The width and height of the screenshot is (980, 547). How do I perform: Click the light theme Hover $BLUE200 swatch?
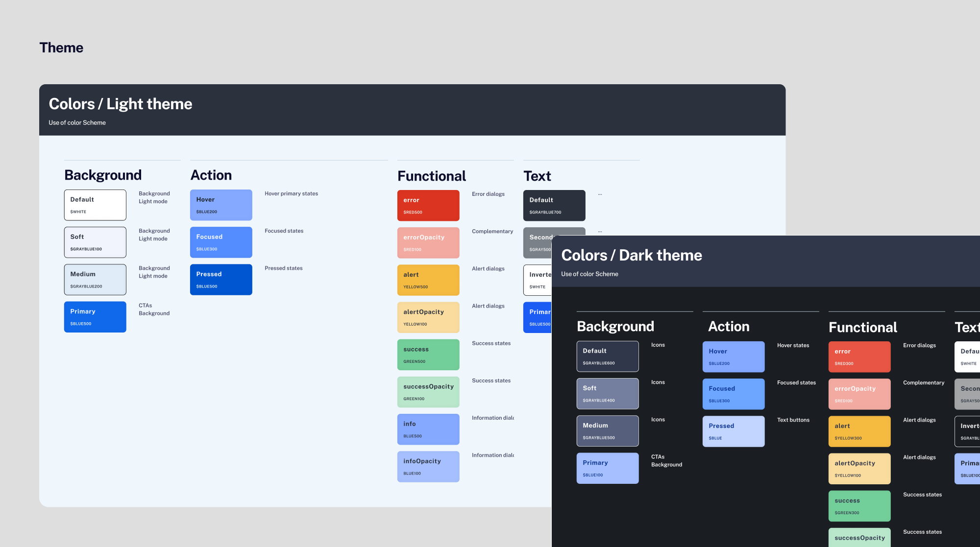point(221,205)
